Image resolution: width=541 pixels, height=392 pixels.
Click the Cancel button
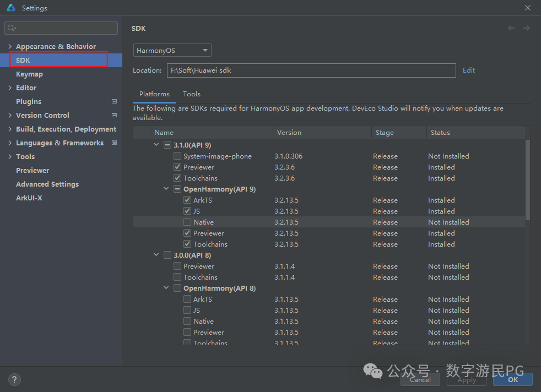tap(420, 379)
